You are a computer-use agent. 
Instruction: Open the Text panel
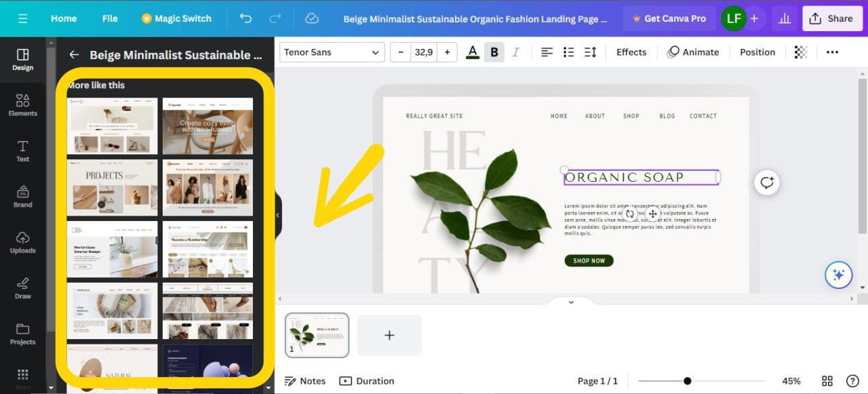22,151
